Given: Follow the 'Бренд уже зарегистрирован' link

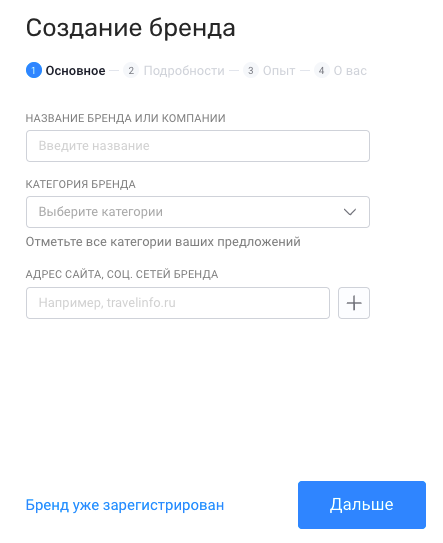Looking at the screenshot, I should coord(125,505).
